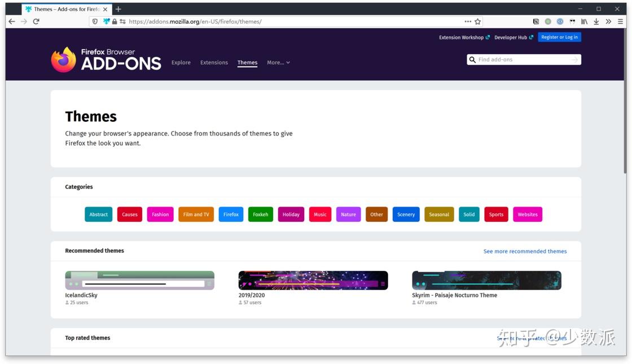Viewport: 632px width, 364px height.
Task: Choose the Firefox category
Action: click(231, 214)
